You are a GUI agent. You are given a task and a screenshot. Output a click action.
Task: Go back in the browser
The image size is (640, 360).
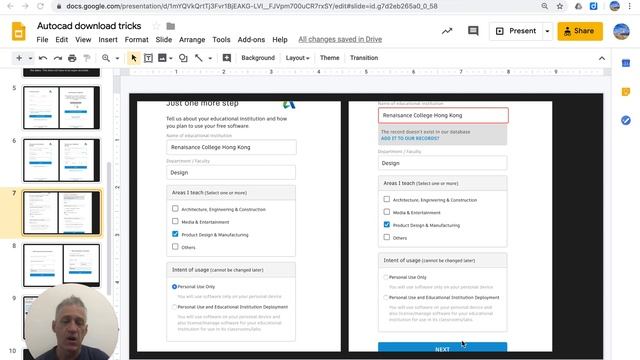point(10,6)
